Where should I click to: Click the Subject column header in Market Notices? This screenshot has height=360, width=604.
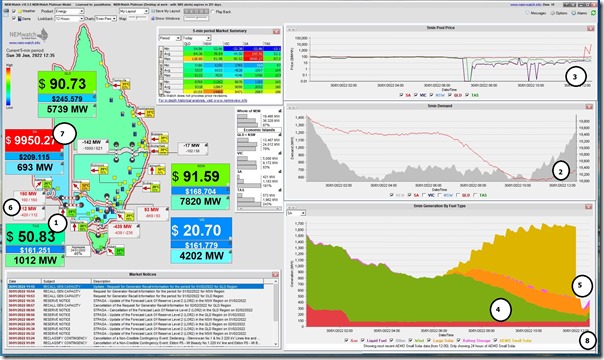pos(66,281)
